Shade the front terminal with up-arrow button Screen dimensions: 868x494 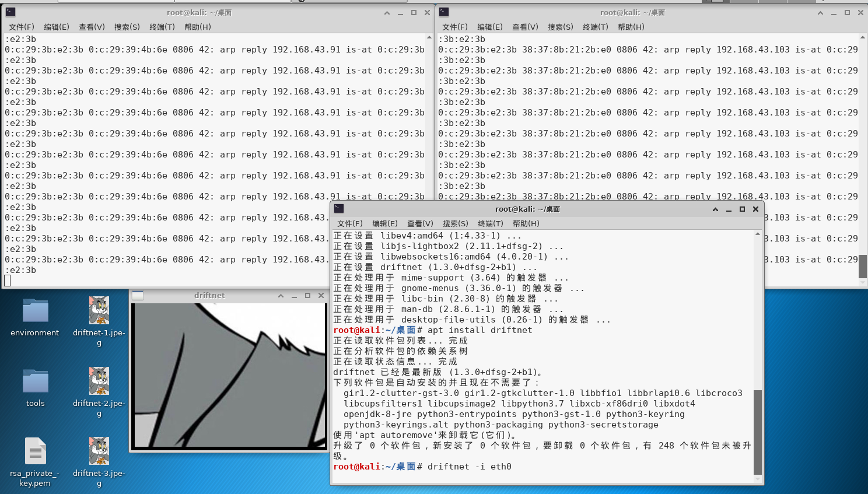pos(715,209)
